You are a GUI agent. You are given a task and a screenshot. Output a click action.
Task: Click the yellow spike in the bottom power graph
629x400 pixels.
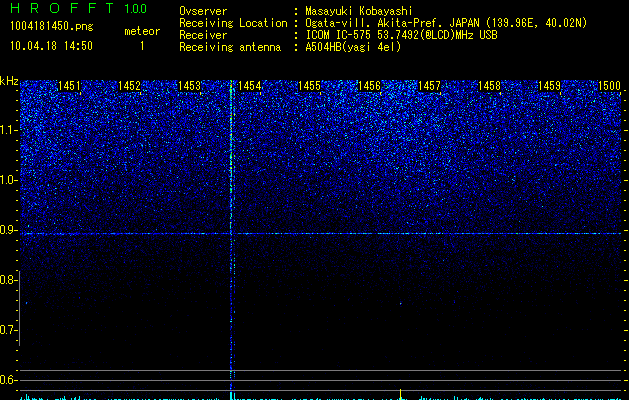400,394
